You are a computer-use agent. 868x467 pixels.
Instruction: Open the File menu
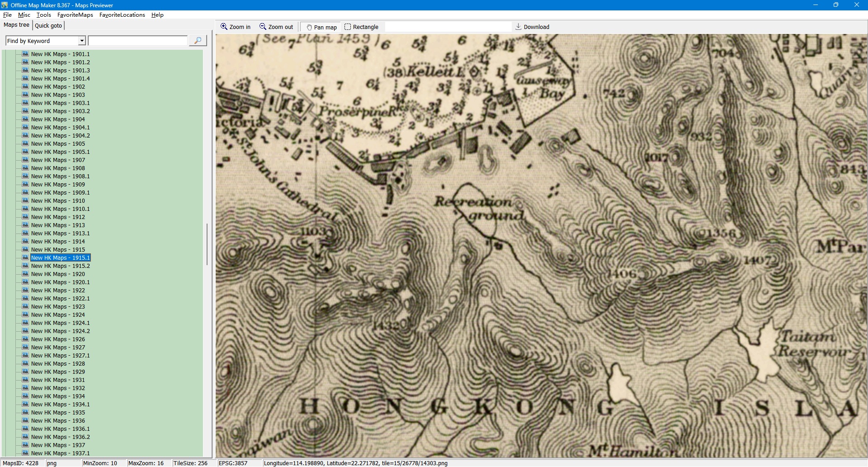point(7,15)
